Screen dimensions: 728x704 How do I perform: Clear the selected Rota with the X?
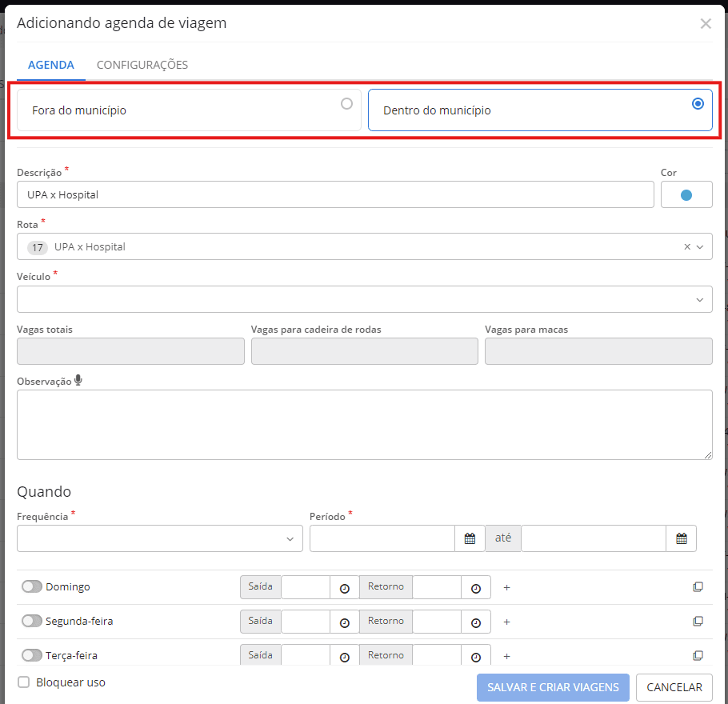pos(687,247)
